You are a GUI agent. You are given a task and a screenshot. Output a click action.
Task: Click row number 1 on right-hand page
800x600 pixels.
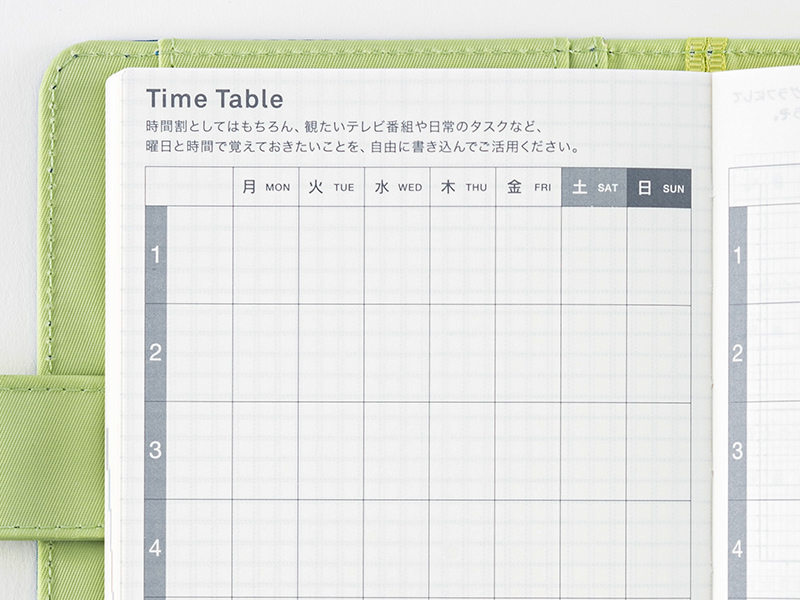[x=738, y=255]
